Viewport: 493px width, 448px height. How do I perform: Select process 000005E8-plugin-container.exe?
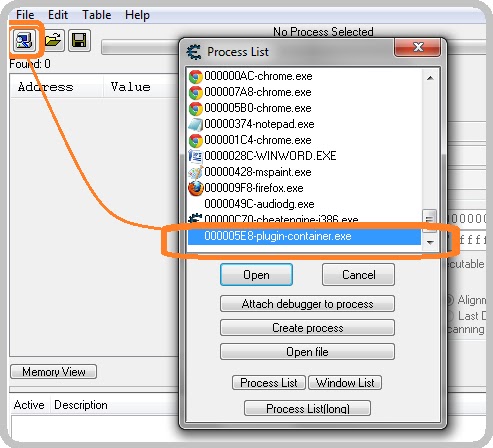pyautogui.click(x=304, y=236)
